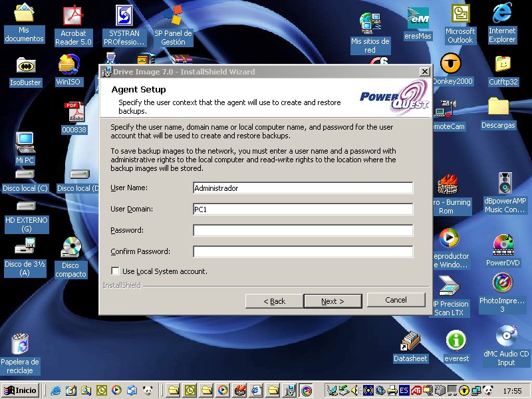This screenshot has height=399, width=532.
Task: Close the InstallShield Wizard window
Action: pos(424,72)
